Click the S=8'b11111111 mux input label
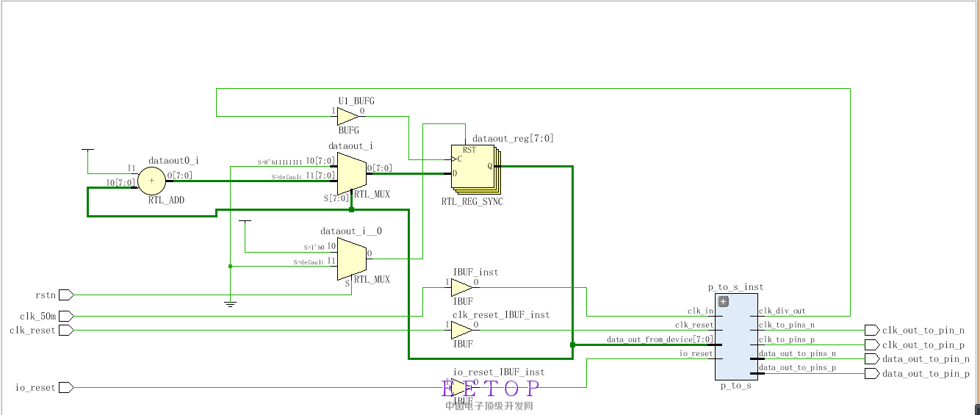980x415 pixels. click(279, 162)
